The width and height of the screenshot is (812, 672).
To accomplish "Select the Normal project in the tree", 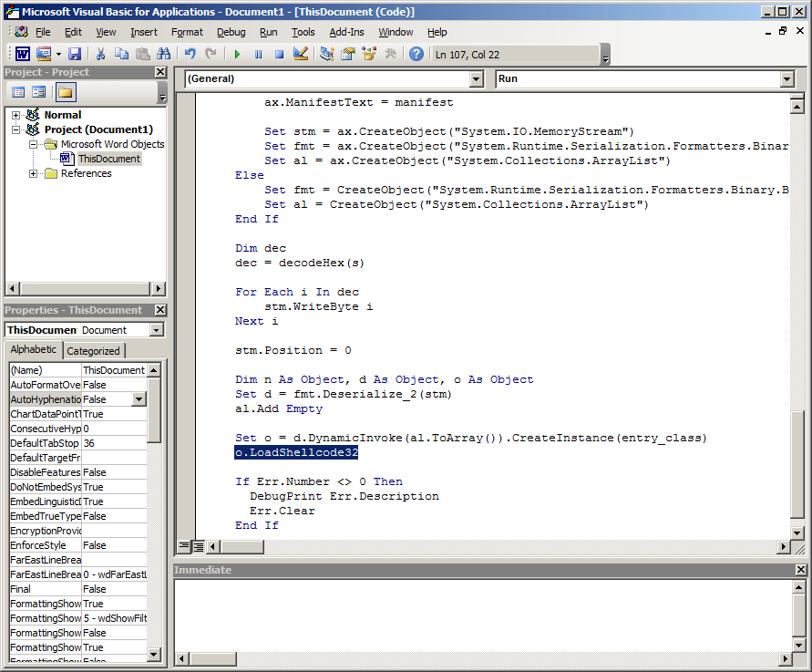I will (x=63, y=115).
